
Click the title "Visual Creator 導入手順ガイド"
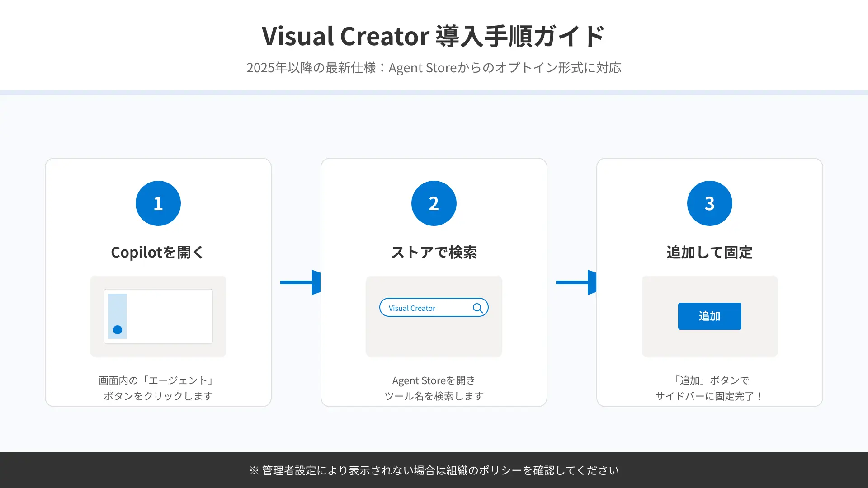point(433,36)
